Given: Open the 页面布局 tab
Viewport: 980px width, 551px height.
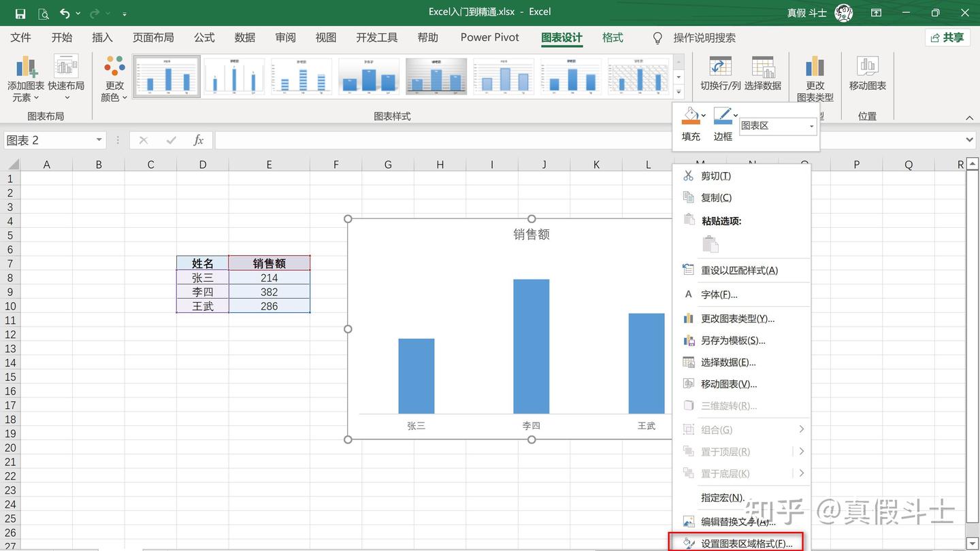Looking at the screenshot, I should tap(153, 37).
